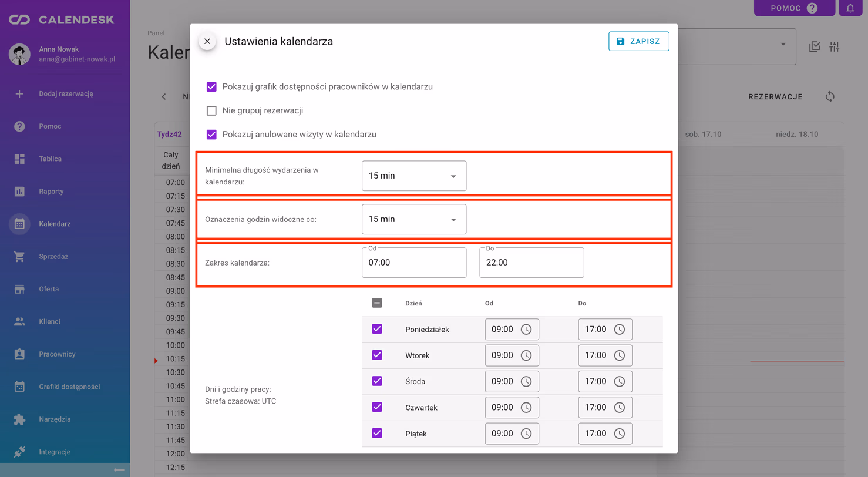Open clock picker for Czwartek start time
Image resolution: width=868 pixels, height=477 pixels.
pyautogui.click(x=526, y=407)
